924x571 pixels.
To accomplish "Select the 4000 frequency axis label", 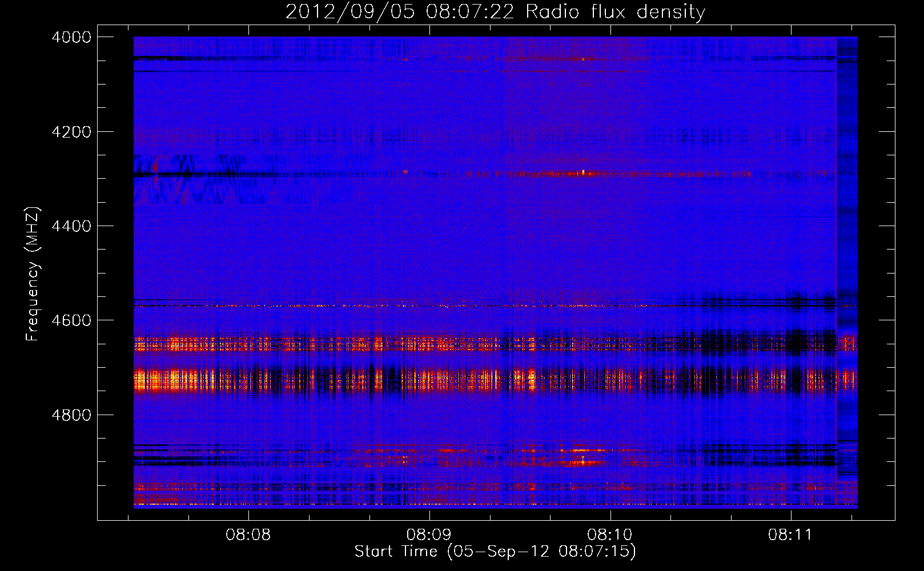I will click(x=71, y=37).
